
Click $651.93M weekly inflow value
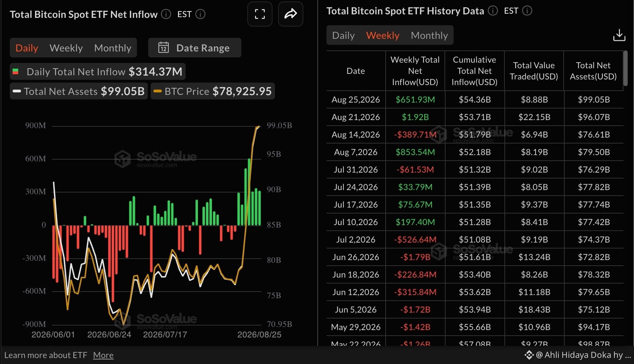pos(415,99)
